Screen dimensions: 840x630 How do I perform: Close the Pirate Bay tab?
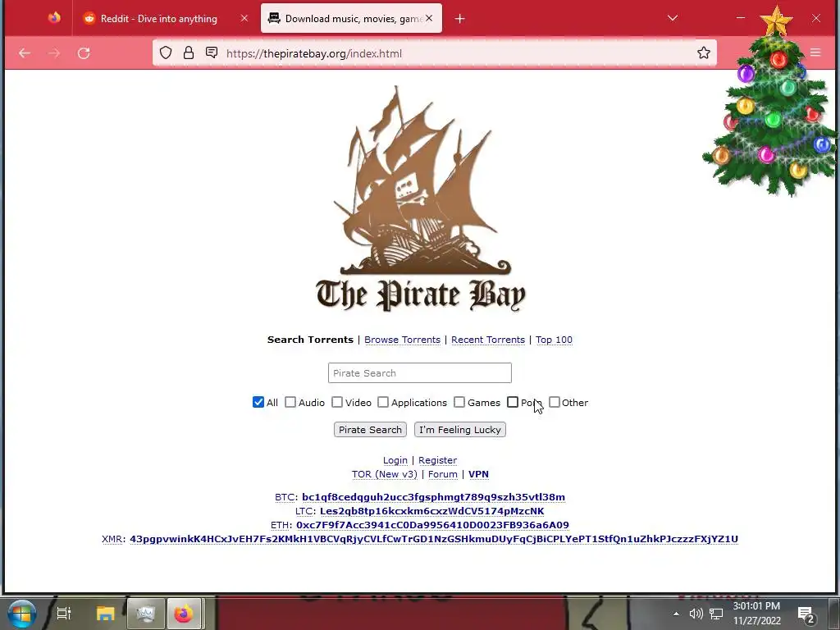tap(429, 18)
